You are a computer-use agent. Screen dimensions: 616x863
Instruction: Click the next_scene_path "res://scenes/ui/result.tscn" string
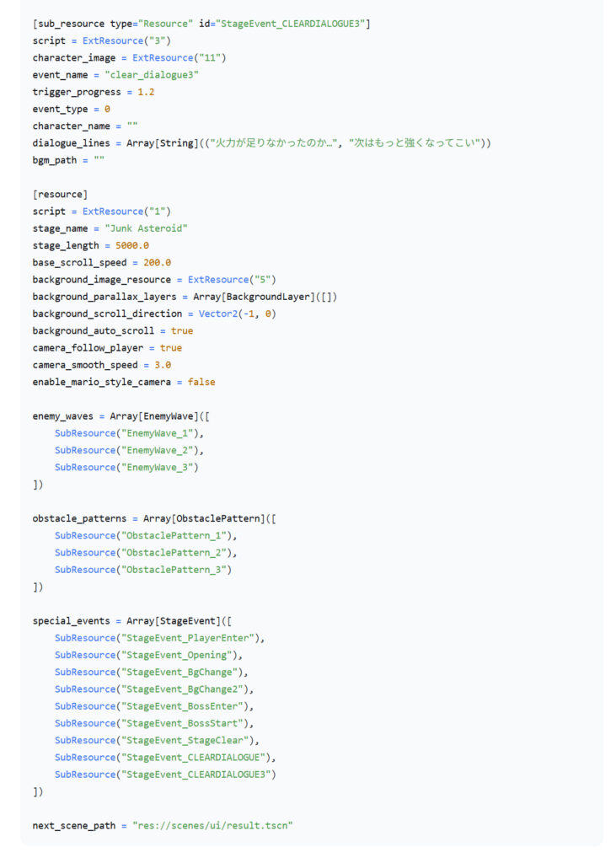pos(212,825)
